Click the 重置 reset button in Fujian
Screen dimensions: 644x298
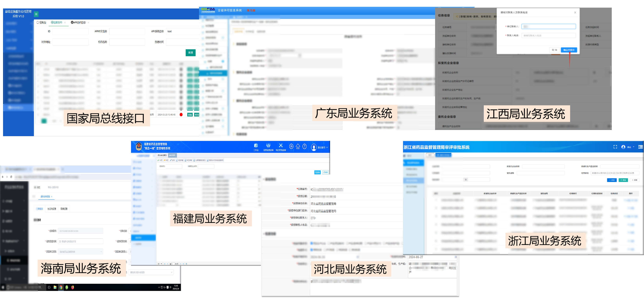tap(325, 172)
